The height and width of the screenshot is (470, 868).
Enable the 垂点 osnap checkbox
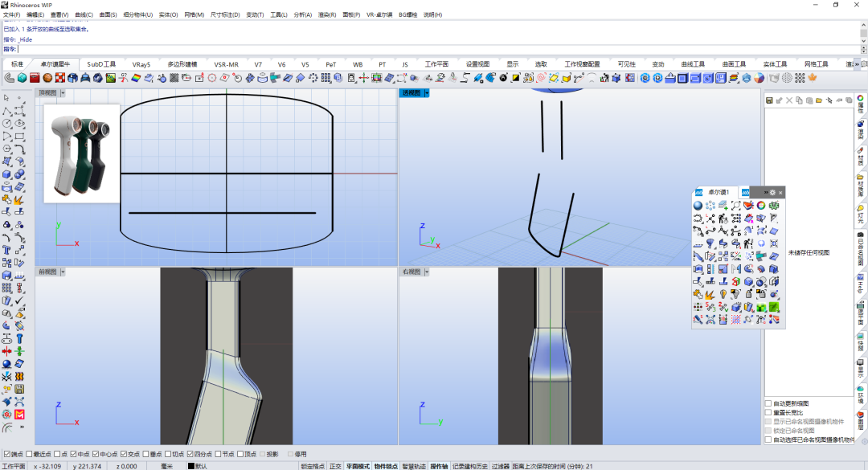pos(146,454)
